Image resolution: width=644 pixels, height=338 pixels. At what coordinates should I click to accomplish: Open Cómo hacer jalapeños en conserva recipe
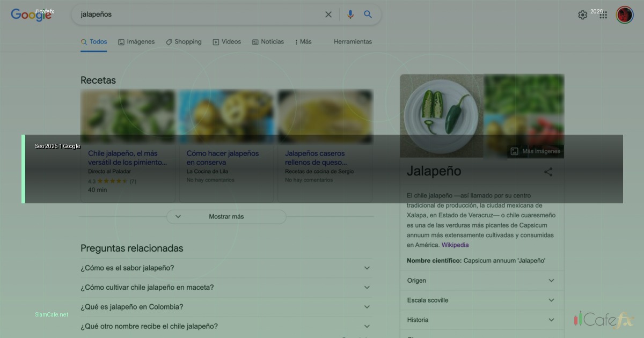(x=223, y=158)
